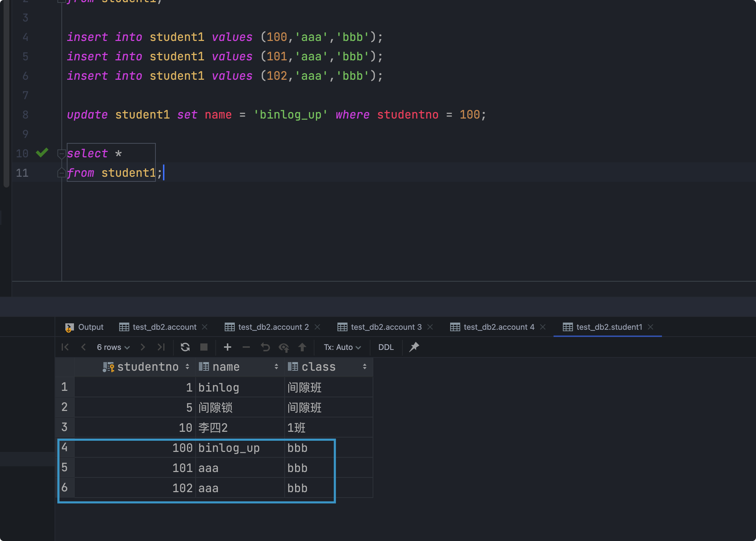The image size is (756, 541).
Task: Click the Submit changes up-arrow icon
Action: tap(302, 347)
